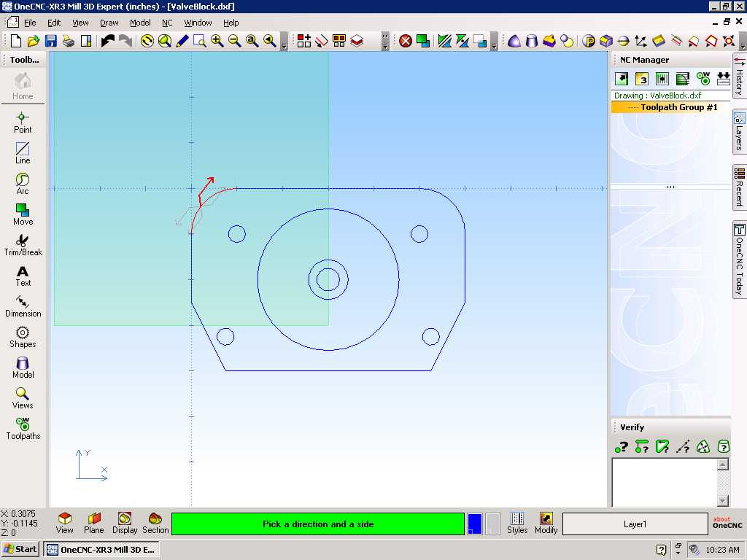The width and height of the screenshot is (747, 560).
Task: Click the Zoom out minus magnifier icon
Action: [x=235, y=41]
